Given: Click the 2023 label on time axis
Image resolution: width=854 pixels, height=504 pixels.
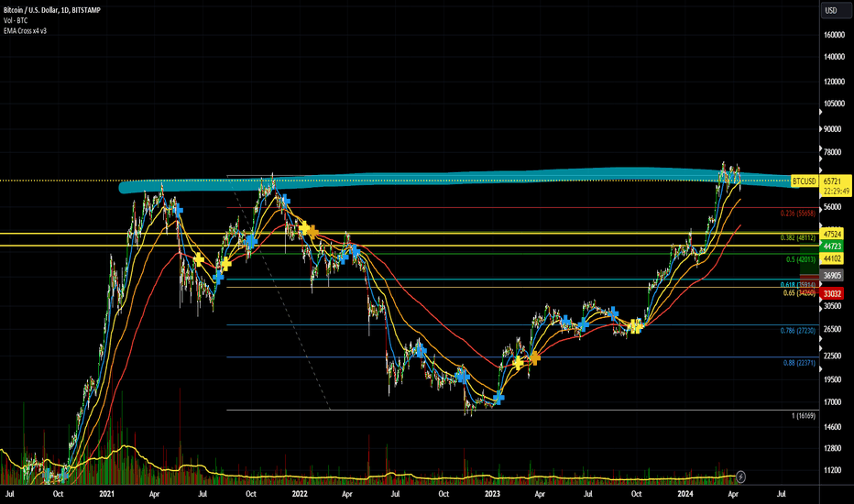Looking at the screenshot, I should point(492,494).
